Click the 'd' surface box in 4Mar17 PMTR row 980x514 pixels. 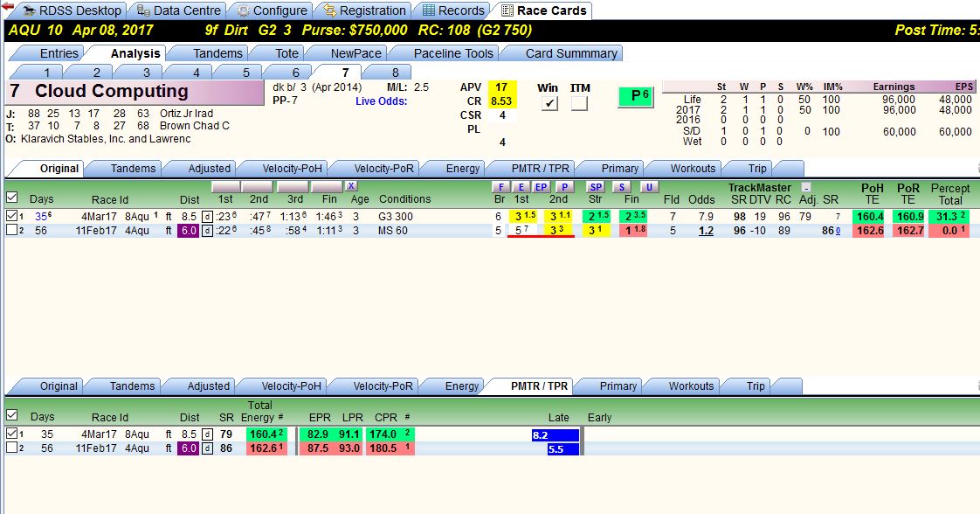click(207, 434)
